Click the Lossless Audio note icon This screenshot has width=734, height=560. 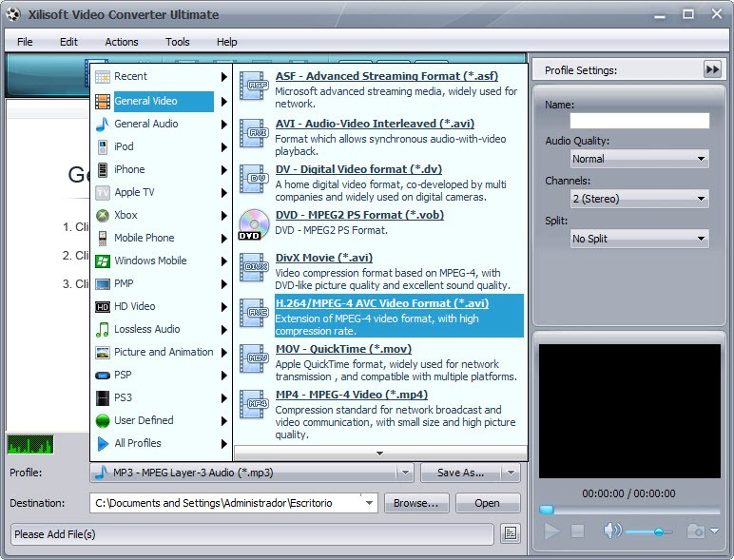point(103,330)
